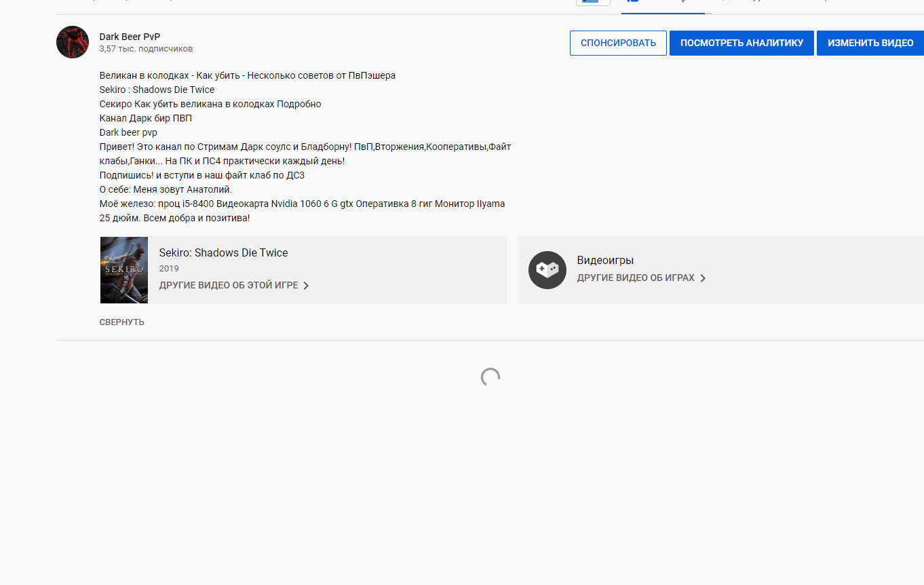
Task: Click the ИЗМЕНИТЬ ВИДЕО button
Action: [x=870, y=43]
